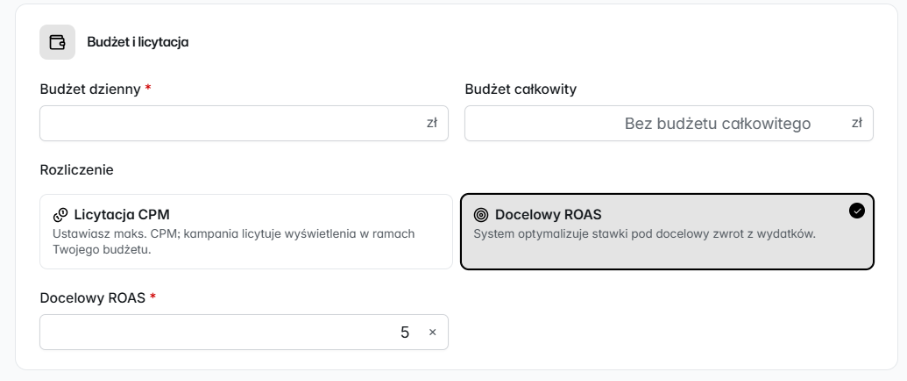Click the zł suffix in Budżet dzienny field

tap(432, 123)
